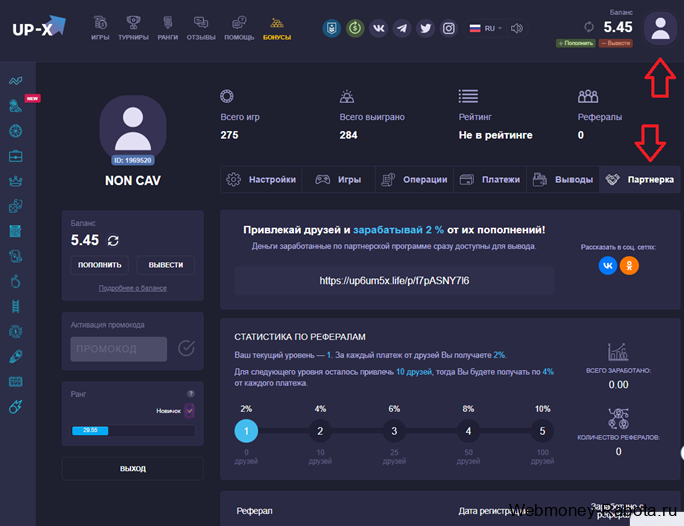Open the UP-X logo home link
The image size is (684, 526).
pyautogui.click(x=39, y=27)
